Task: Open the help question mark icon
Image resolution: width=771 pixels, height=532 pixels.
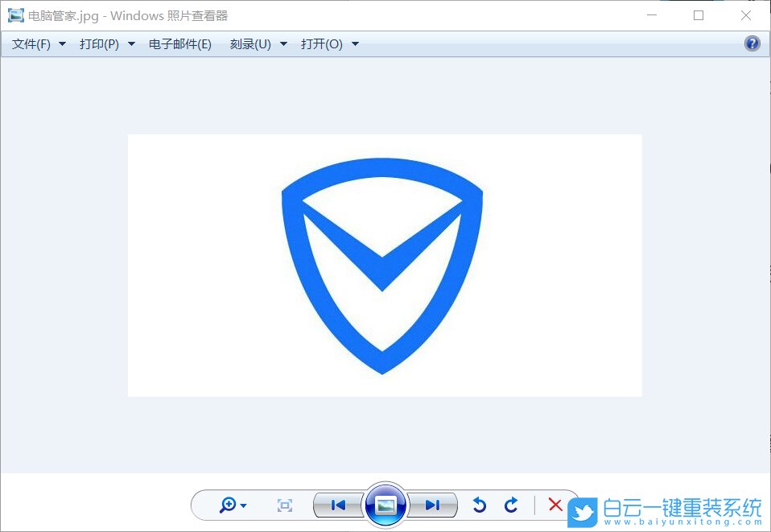Action: (752, 43)
